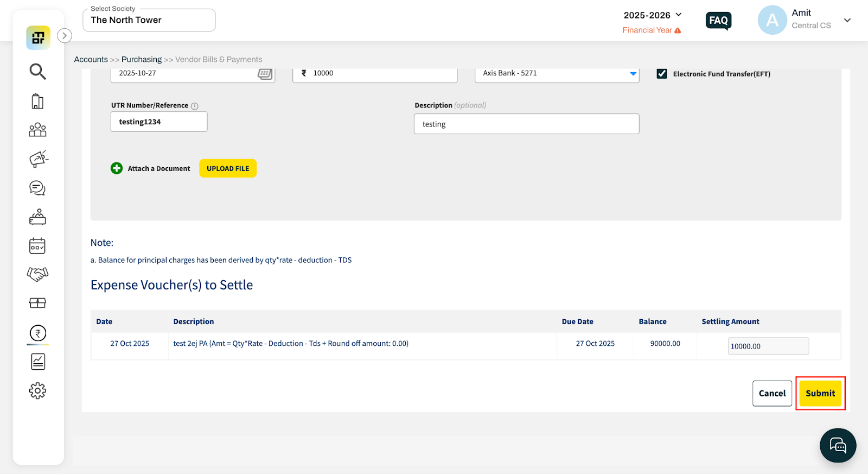Navigate to Purchasing breadcrumb
The image size is (868, 474).
coord(141,59)
